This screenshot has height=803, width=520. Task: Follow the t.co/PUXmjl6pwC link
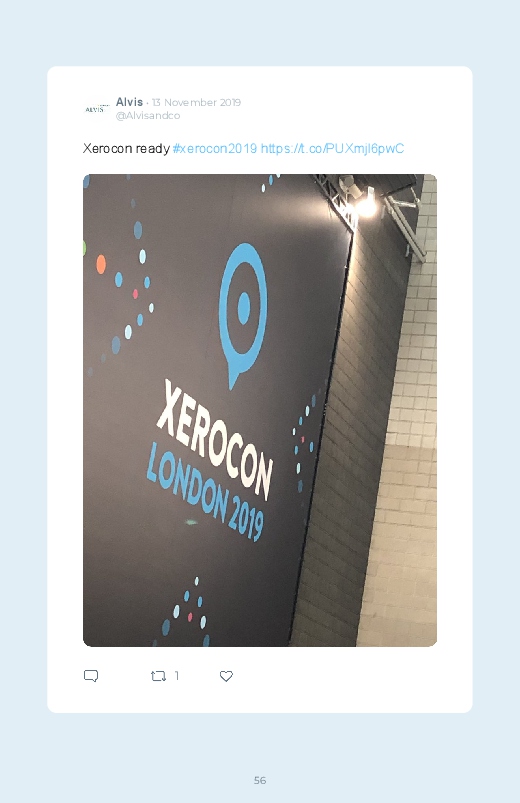(332, 149)
